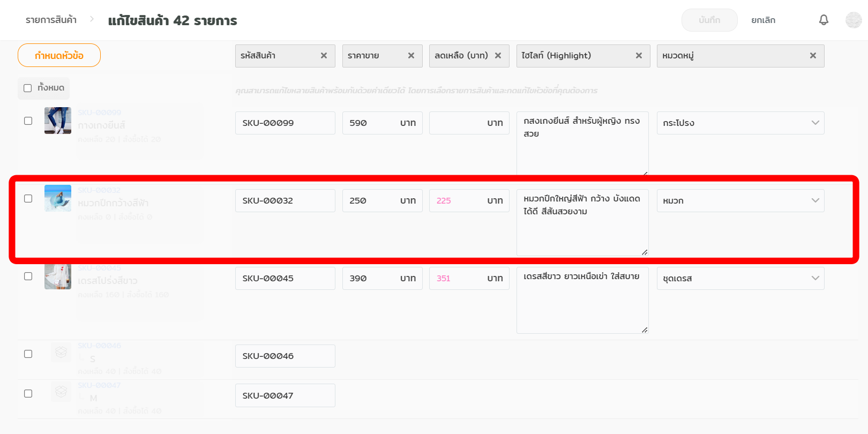The height and width of the screenshot is (434, 868).
Task: Check the box for SKU-00099 jeans row
Action: [x=28, y=121]
